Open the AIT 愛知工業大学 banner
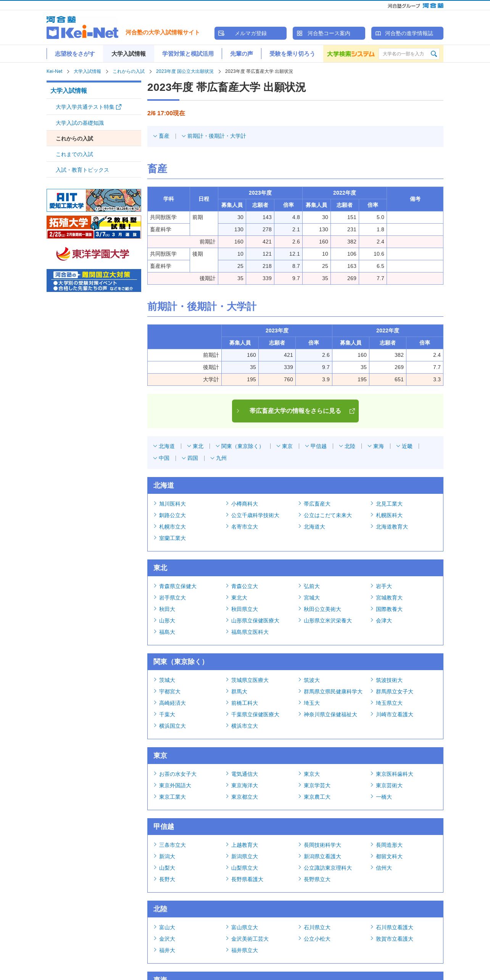Viewport: 490px width, 980px height. pyautogui.click(x=94, y=200)
